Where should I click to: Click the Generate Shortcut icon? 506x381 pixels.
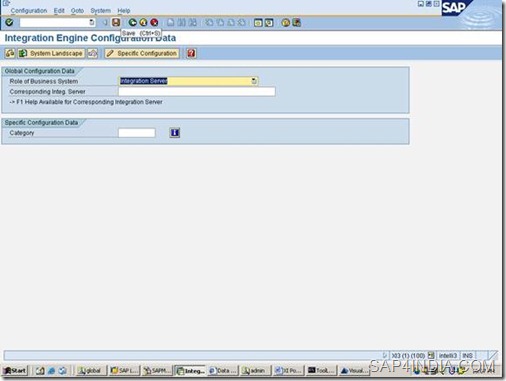click(269, 23)
